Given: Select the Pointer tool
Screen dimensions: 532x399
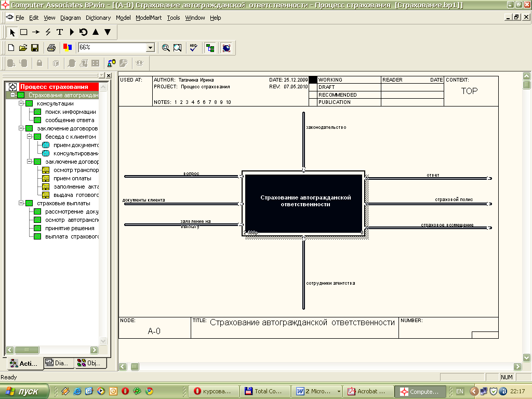Looking at the screenshot, I should 12,32.
